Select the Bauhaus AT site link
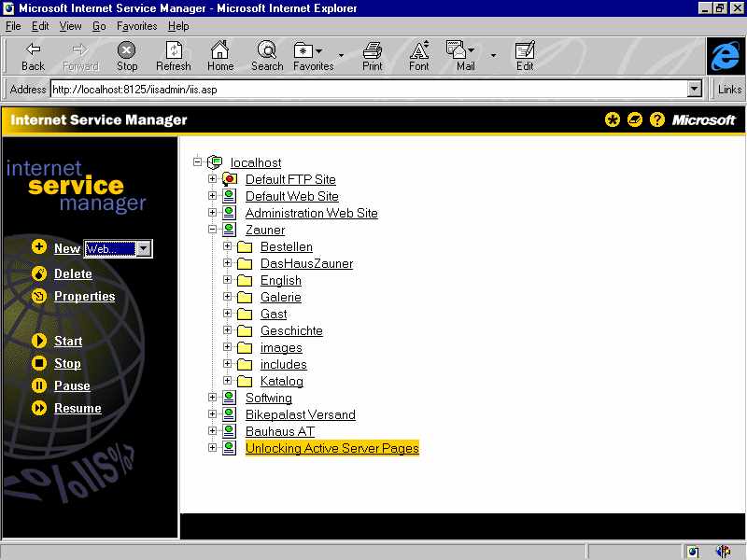This screenshot has width=747, height=560. click(279, 431)
